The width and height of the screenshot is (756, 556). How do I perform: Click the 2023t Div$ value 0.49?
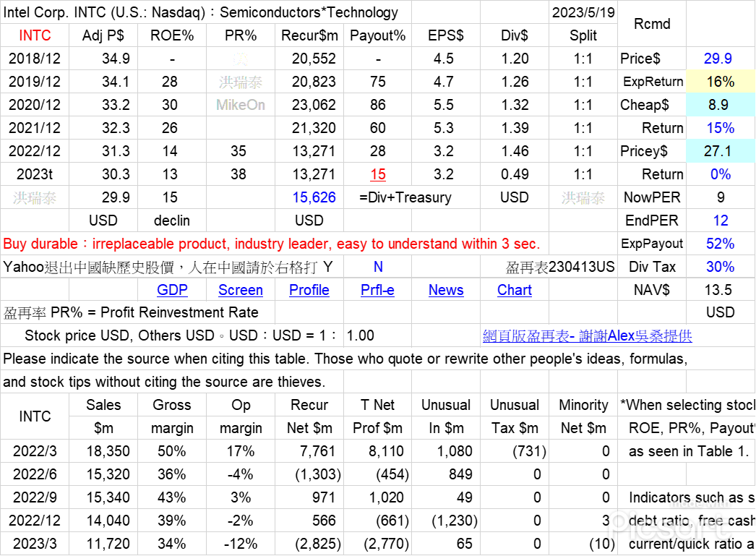click(x=515, y=174)
